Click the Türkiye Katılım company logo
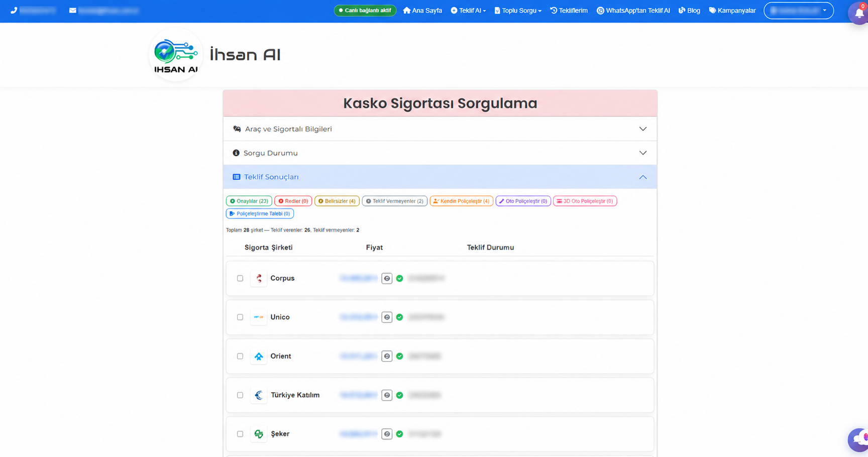Image resolution: width=868 pixels, height=457 pixels. tap(259, 395)
